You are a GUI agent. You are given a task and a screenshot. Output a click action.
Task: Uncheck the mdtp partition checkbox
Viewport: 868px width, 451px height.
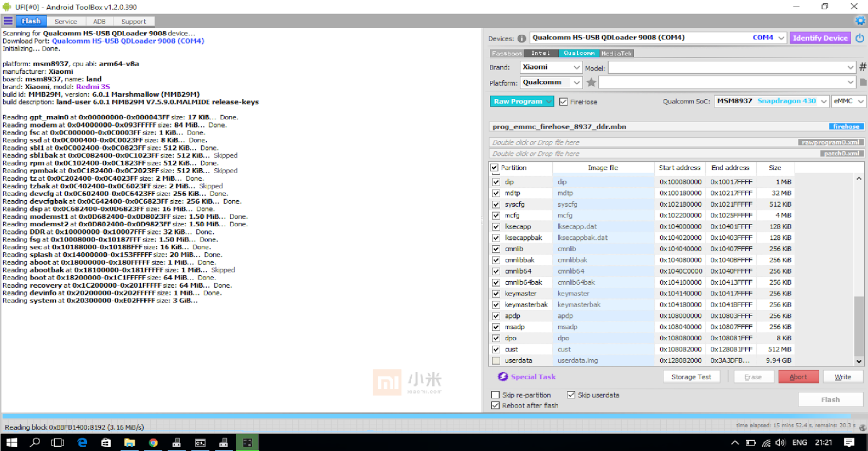[496, 193]
